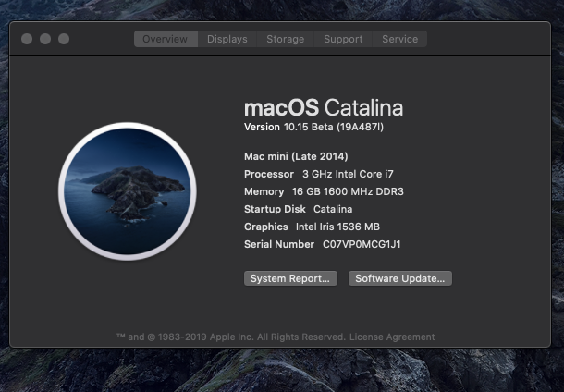
Task: Minimize the About This Mac window
Action: tap(45, 39)
